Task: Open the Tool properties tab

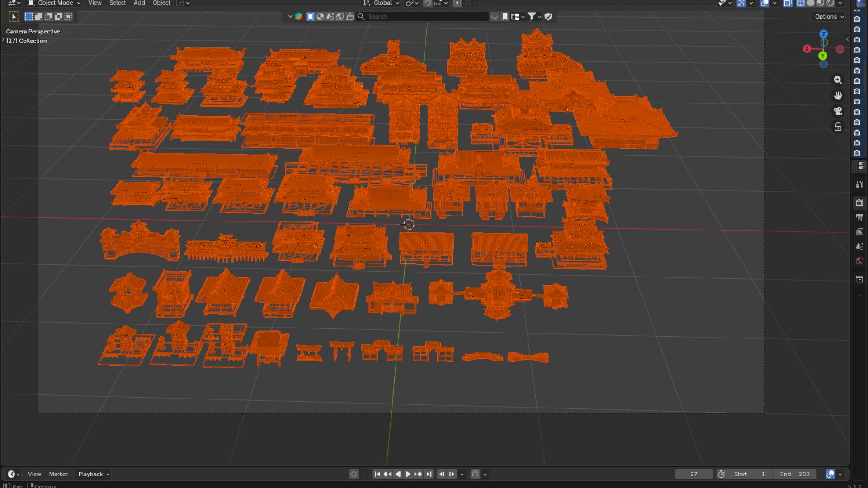Action: tap(859, 184)
